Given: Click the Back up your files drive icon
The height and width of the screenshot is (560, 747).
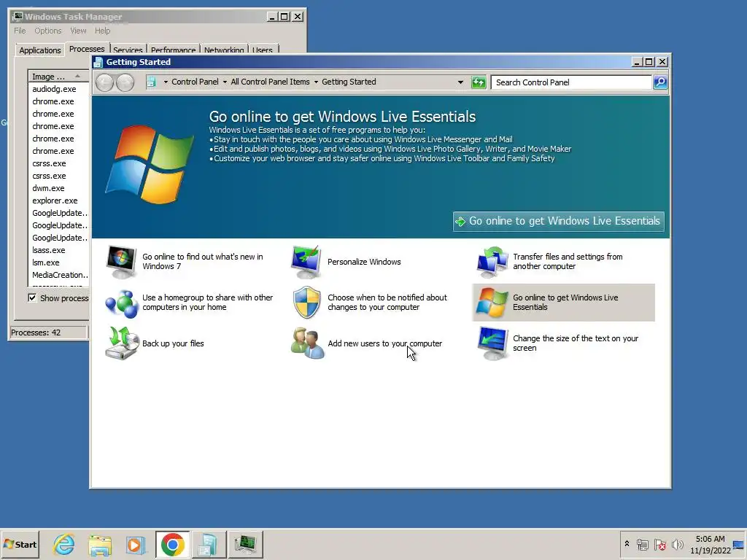Looking at the screenshot, I should click(x=121, y=343).
